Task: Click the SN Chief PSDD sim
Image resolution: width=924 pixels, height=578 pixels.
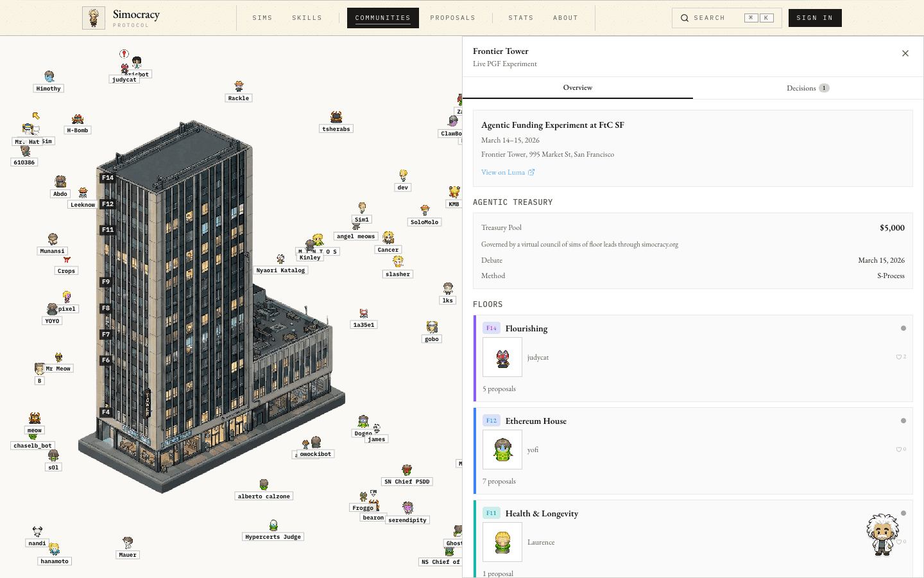Action: 407,471
